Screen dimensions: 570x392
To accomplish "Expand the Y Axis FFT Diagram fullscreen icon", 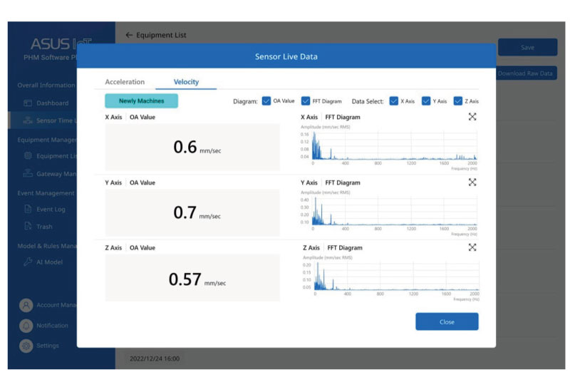I will [x=472, y=182].
